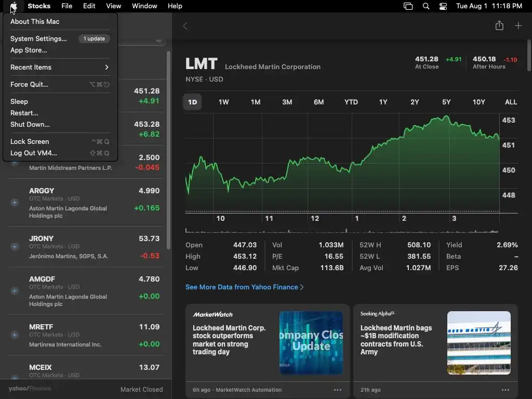Open See More Data from Yahoo Finance
532x399 pixels.
coord(244,287)
